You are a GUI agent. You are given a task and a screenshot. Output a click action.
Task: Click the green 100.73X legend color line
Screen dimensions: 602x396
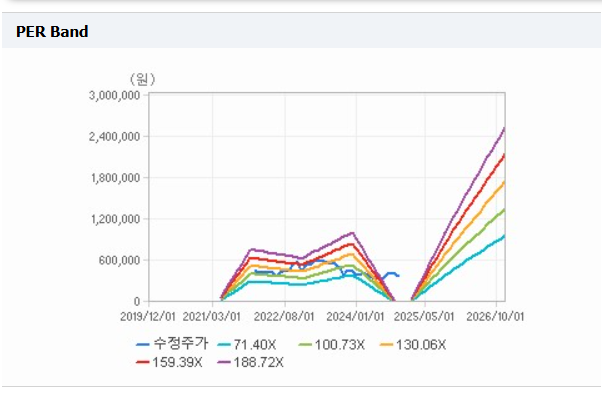(305, 345)
